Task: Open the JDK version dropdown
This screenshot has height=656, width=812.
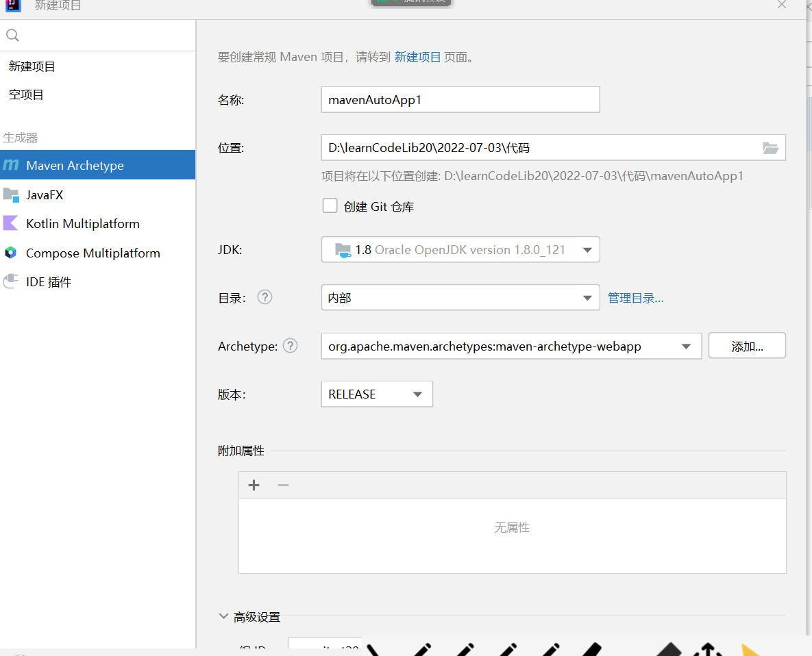Action: [x=460, y=250]
